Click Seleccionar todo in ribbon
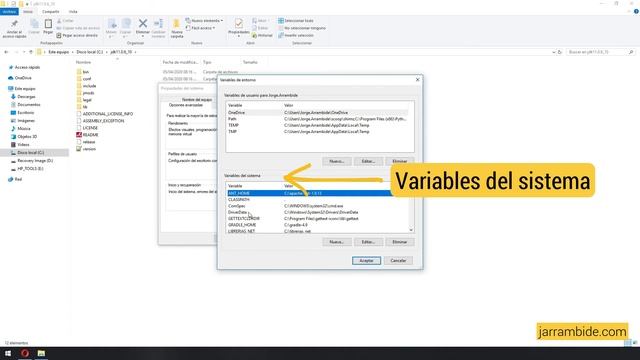The image size is (640, 360). pos(296,20)
